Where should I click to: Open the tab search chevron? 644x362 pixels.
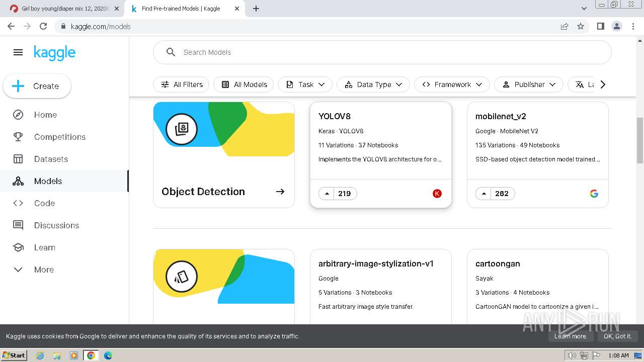(x=584, y=9)
